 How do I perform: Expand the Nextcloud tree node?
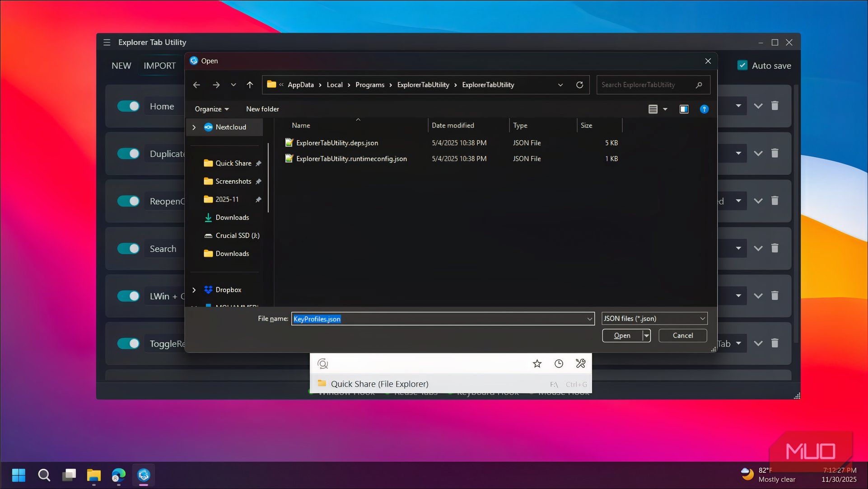pos(194,127)
